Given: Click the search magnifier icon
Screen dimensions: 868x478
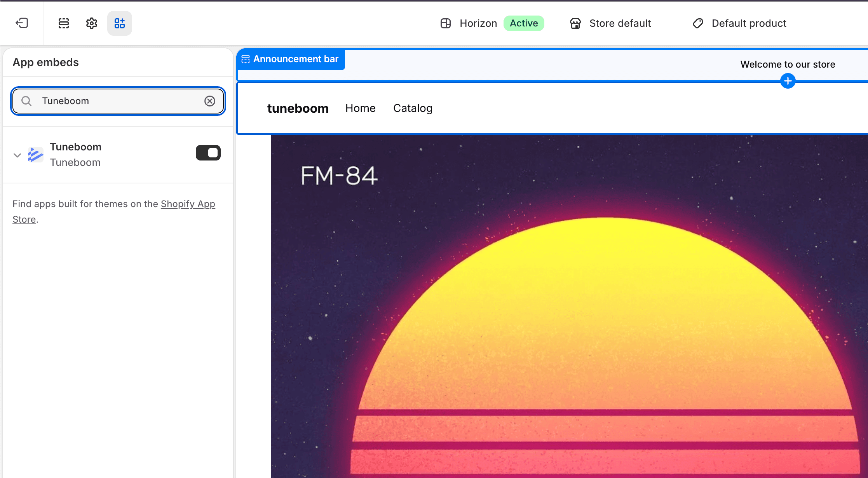Looking at the screenshot, I should pyautogui.click(x=26, y=101).
